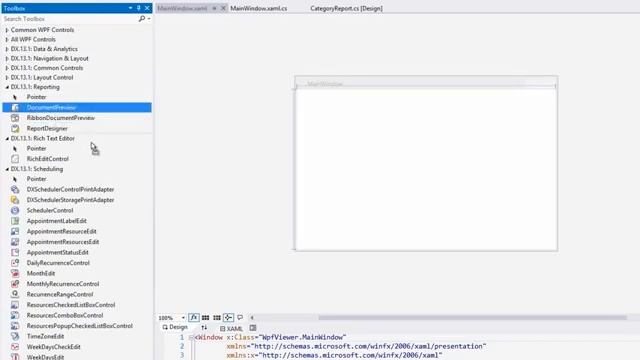Expand DX.13.1: Data & Analytics group
The width and height of the screenshot is (640, 360).
(x=7, y=49)
